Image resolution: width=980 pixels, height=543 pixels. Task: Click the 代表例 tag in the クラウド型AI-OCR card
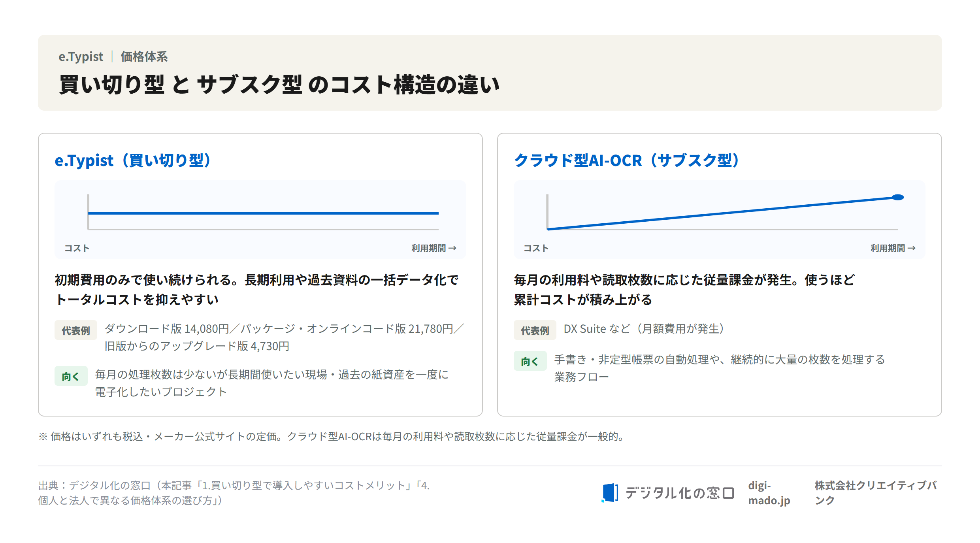tap(535, 330)
